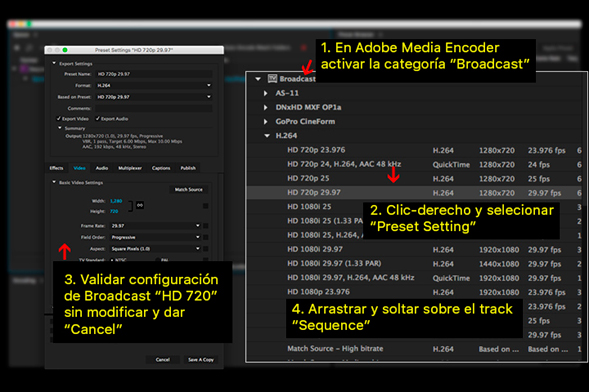The height and width of the screenshot is (392, 589).
Task: Open the Based on Preset dropdown
Action: click(154, 97)
